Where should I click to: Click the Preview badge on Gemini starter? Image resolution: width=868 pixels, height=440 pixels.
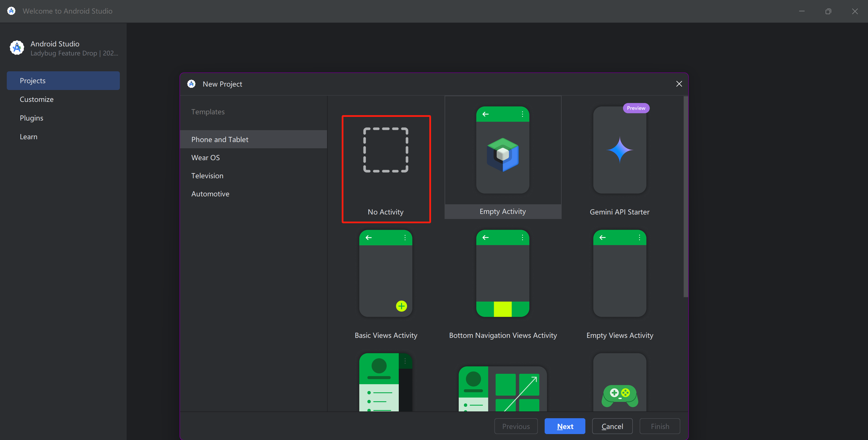636,108
